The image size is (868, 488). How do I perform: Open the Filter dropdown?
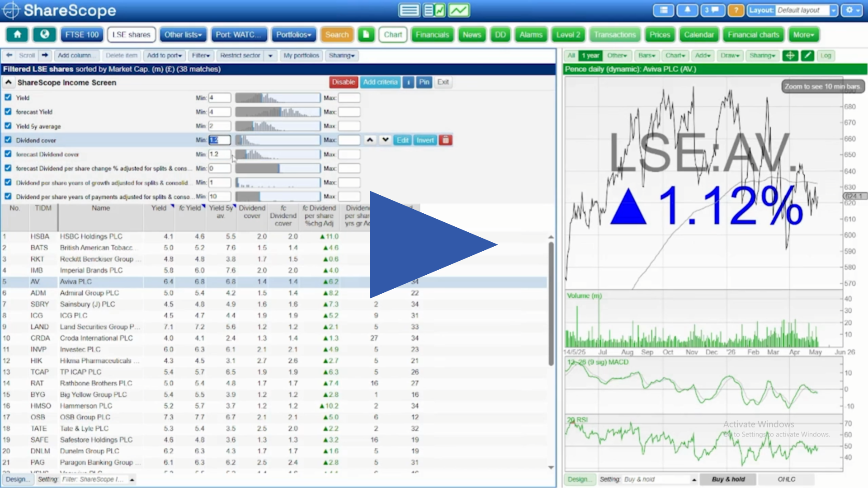click(x=201, y=56)
